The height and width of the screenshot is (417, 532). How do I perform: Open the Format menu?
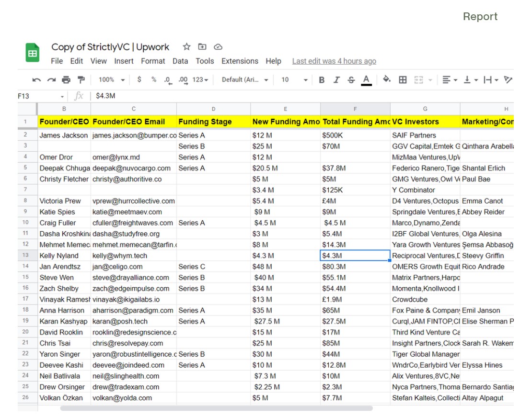click(x=153, y=61)
